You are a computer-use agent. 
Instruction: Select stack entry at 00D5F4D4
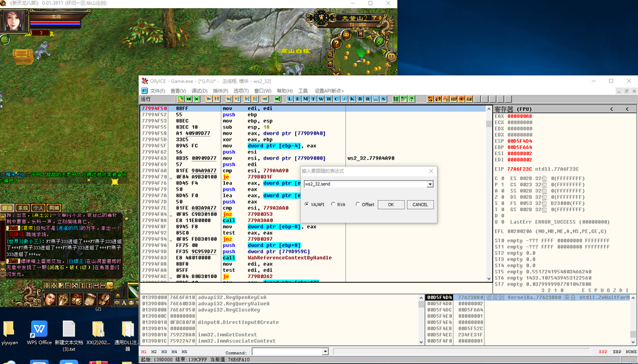tap(528, 298)
